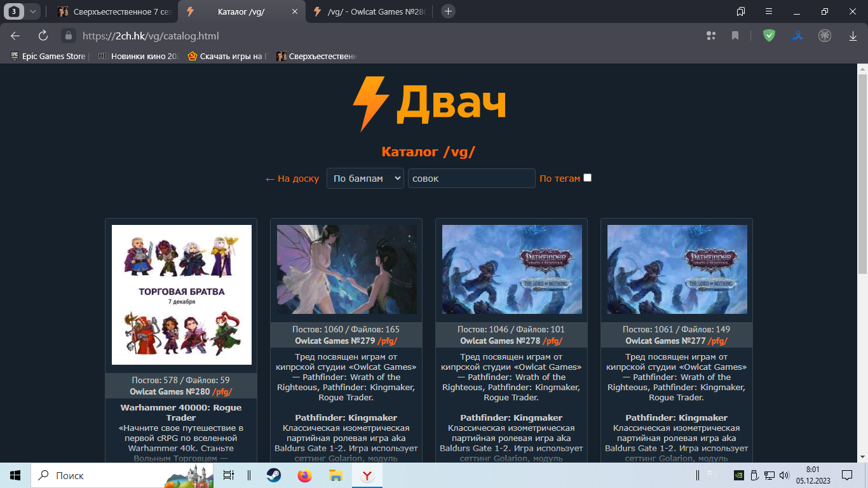Open the Windows notification center icon
This screenshot has width=868, height=488.
coord(847,475)
